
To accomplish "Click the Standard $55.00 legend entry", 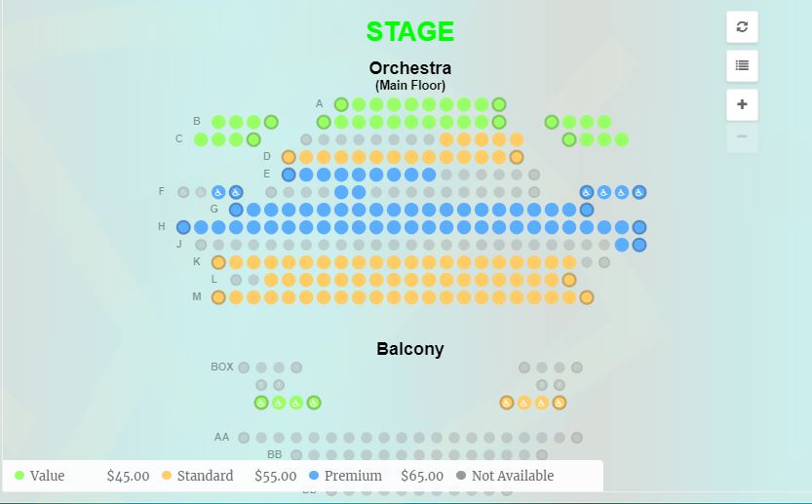I will 229,476.
